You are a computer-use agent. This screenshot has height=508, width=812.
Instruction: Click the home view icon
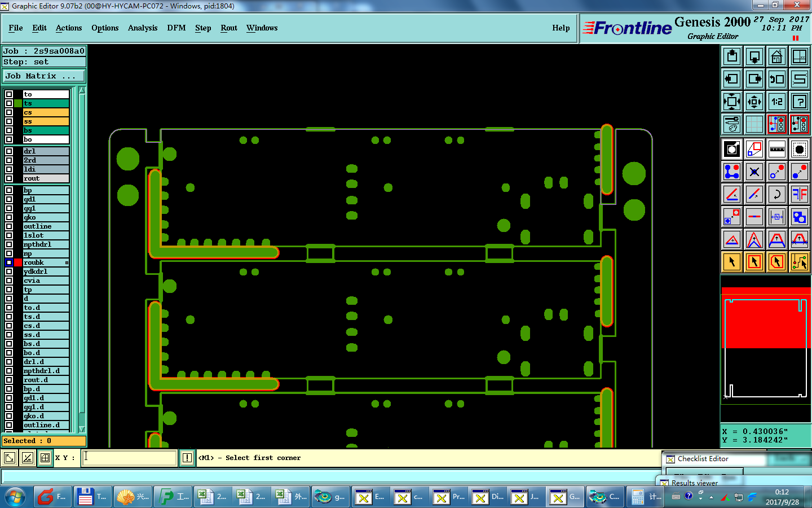777,56
